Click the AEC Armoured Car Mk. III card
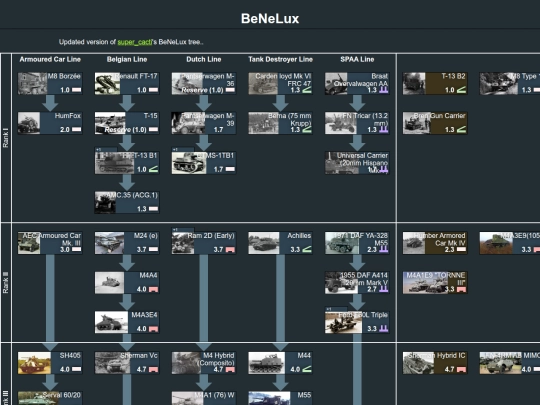The width and height of the screenshot is (540, 405). 50,243
